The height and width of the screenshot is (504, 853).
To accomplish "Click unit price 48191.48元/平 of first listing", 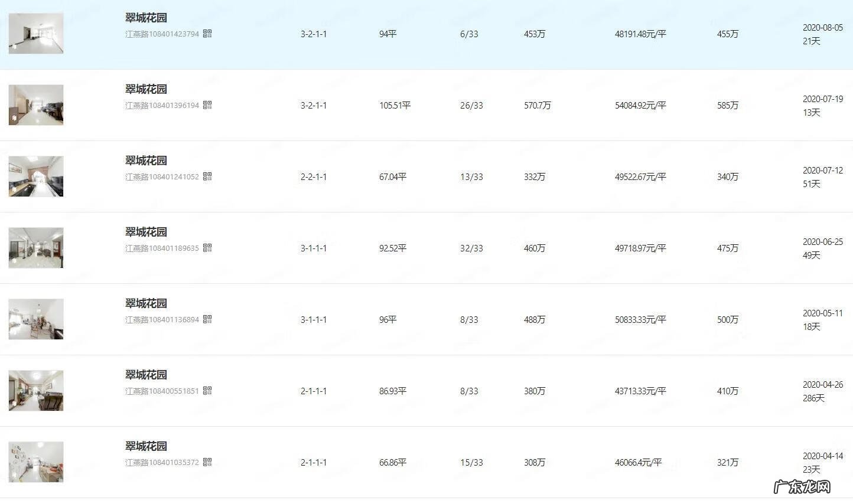I will (639, 34).
